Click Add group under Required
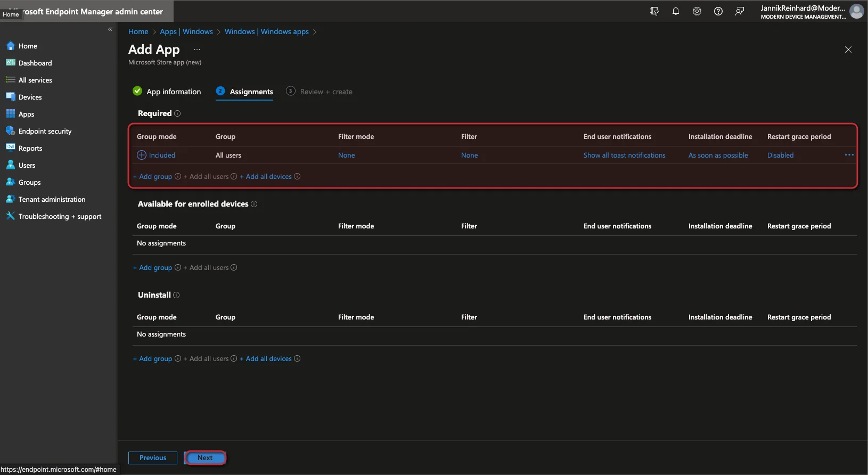 [x=153, y=176]
